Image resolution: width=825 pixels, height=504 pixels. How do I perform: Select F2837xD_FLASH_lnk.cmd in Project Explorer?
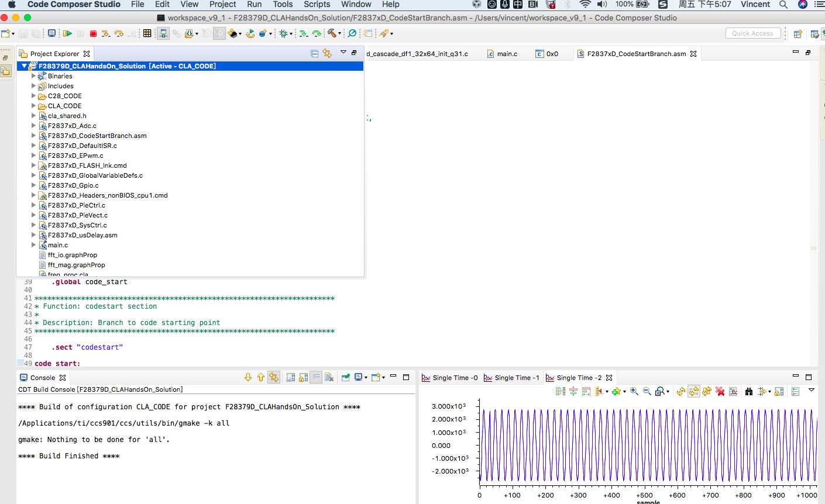[x=87, y=165]
